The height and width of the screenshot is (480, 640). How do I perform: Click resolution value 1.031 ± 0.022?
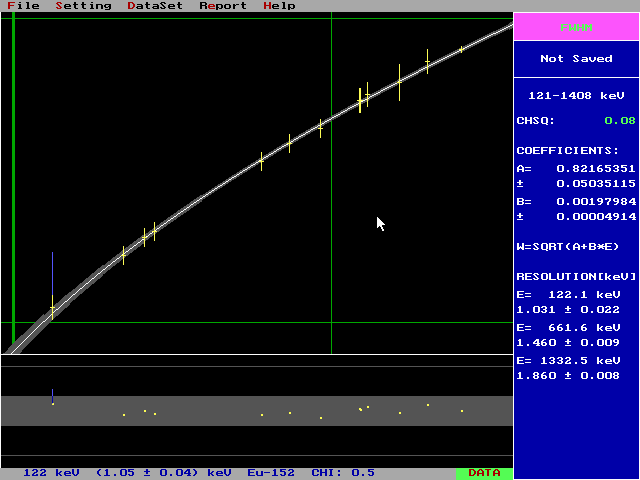[568, 310]
